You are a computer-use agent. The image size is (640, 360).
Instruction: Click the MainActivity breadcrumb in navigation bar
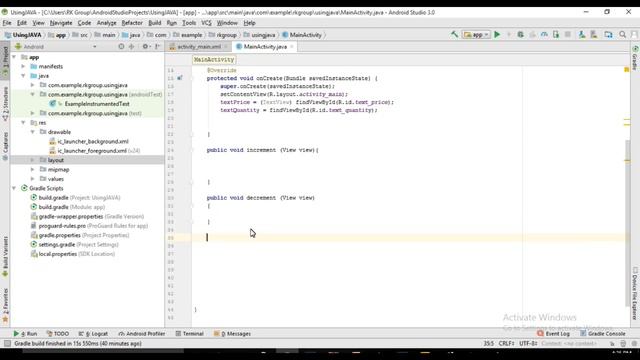pos(302,35)
